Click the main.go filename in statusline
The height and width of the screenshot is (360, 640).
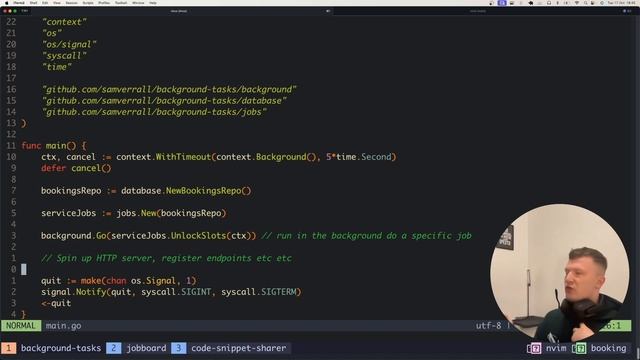click(x=63, y=326)
